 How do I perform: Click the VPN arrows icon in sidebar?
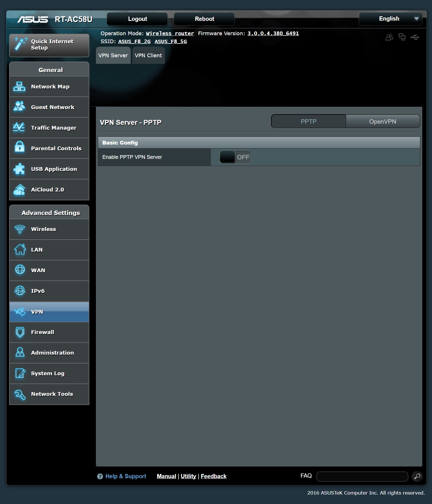[20, 311]
